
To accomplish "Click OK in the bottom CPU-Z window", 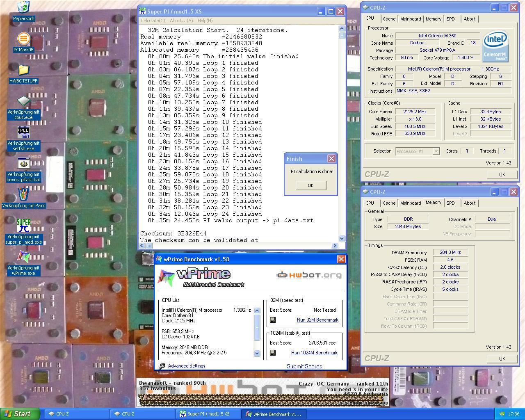I will [502, 358].
